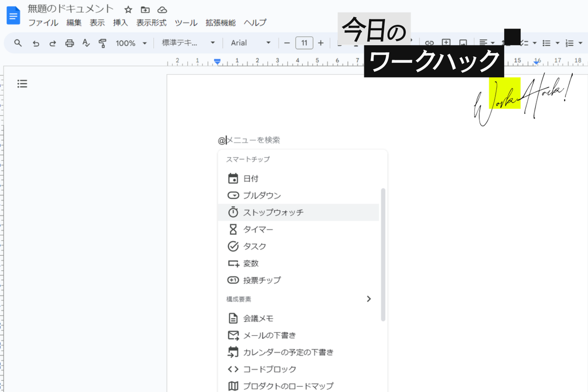Open the numbered list options arrow
Viewport: 588px width, 392px height.
580,43
